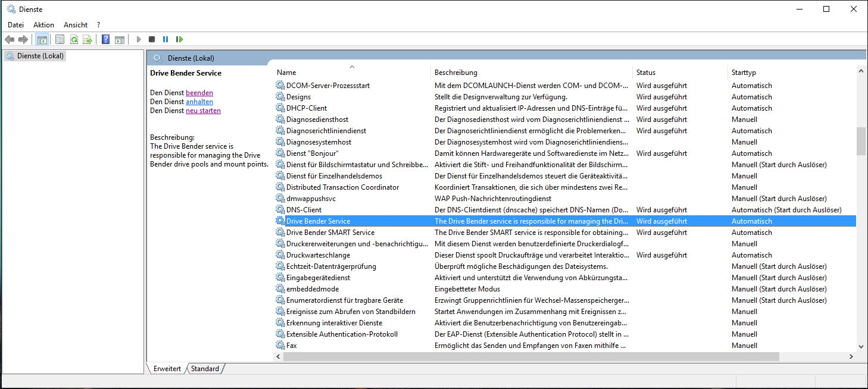The image size is (868, 389).
Task: Click gear icon of DNS-Client row
Action: [280, 209]
